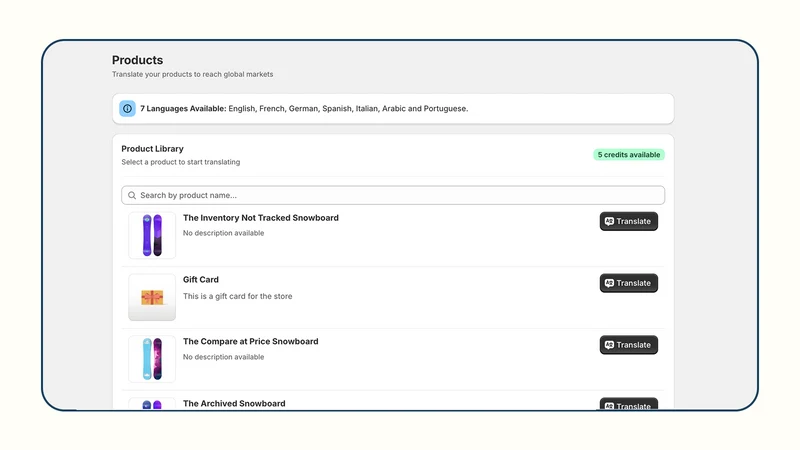The image size is (800, 450).
Task: Focus the Search by product name field
Action: click(393, 195)
